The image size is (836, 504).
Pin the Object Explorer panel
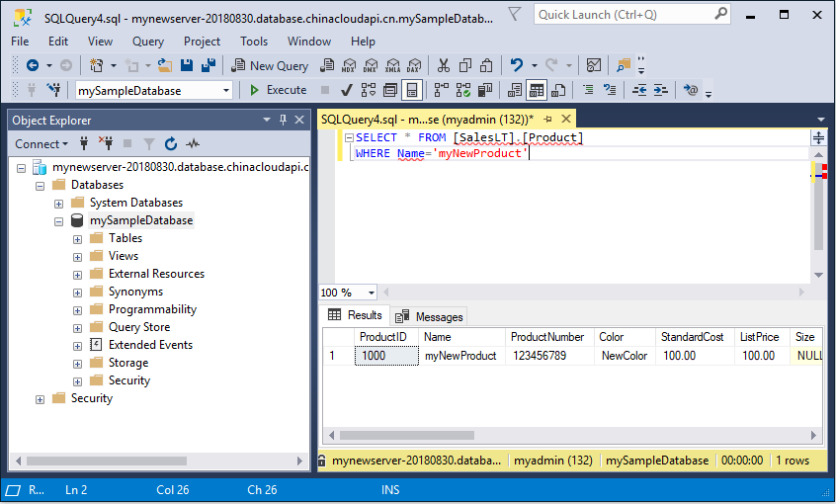[x=283, y=120]
